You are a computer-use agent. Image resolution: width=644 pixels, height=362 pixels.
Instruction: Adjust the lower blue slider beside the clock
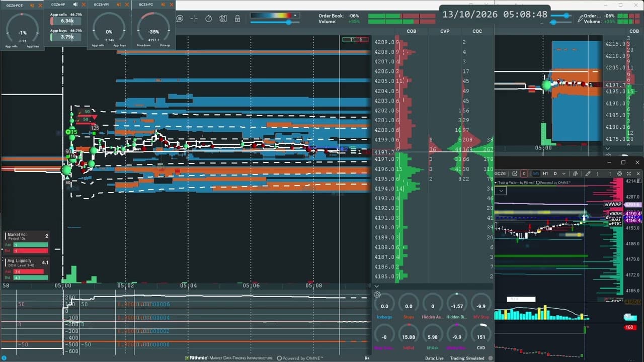(560, 22)
